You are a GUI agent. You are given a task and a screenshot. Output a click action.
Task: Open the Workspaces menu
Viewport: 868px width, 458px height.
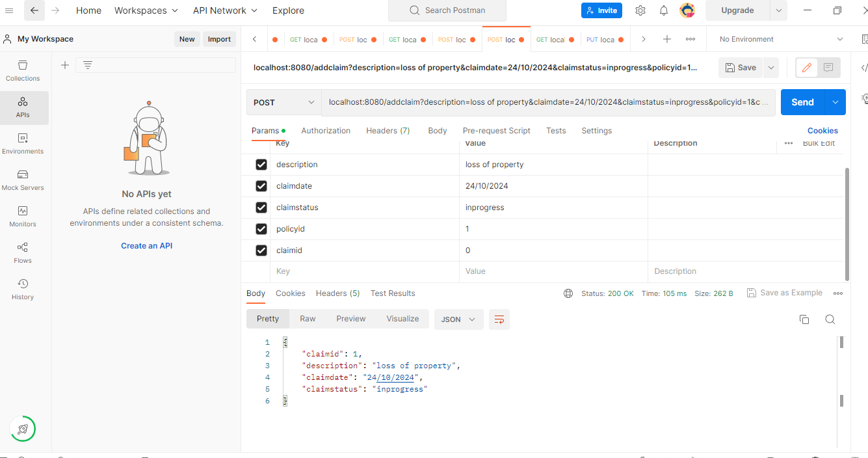(x=146, y=10)
